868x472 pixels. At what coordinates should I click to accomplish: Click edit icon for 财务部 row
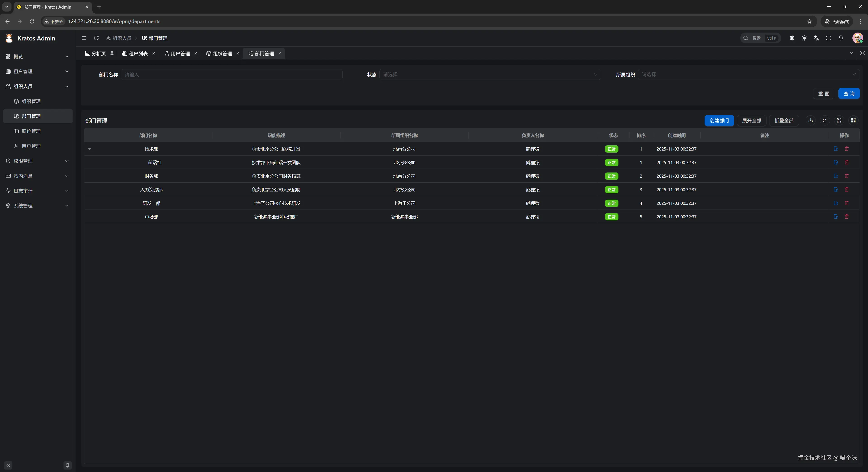click(836, 176)
